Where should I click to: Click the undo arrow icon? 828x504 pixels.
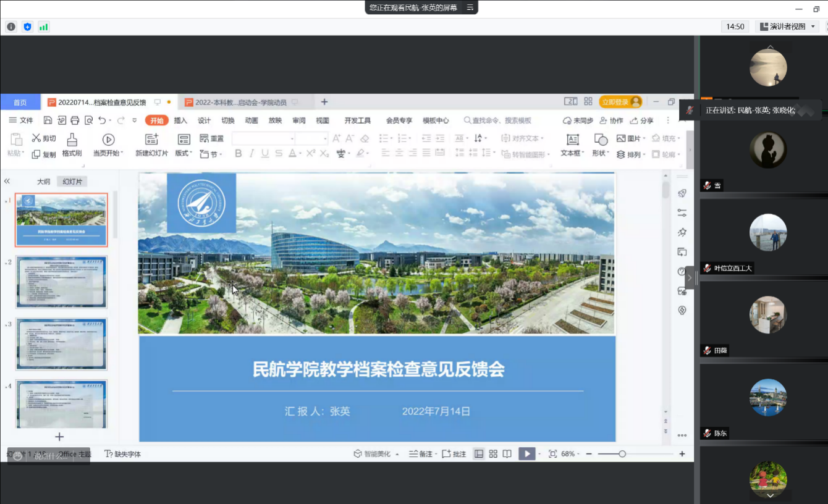pyautogui.click(x=102, y=120)
